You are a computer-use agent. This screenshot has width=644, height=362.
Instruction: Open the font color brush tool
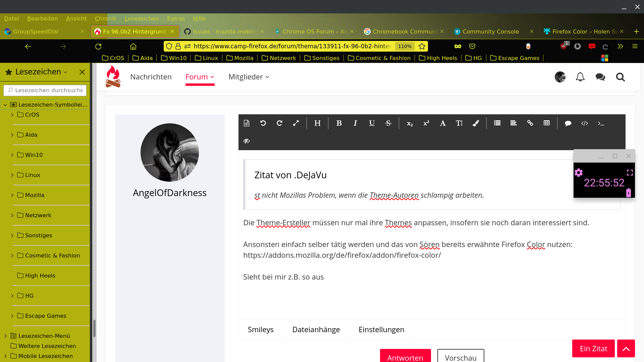[475, 123]
